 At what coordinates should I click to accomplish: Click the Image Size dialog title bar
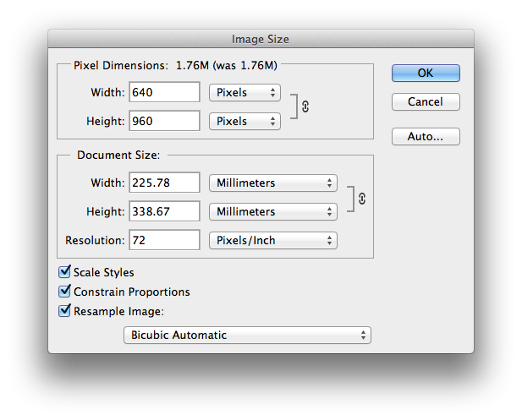[261, 39]
